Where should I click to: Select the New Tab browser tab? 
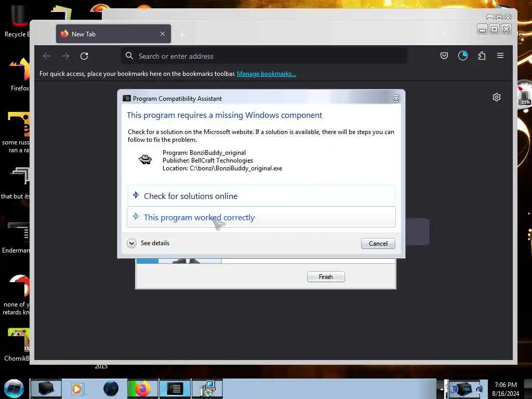[x=113, y=34]
